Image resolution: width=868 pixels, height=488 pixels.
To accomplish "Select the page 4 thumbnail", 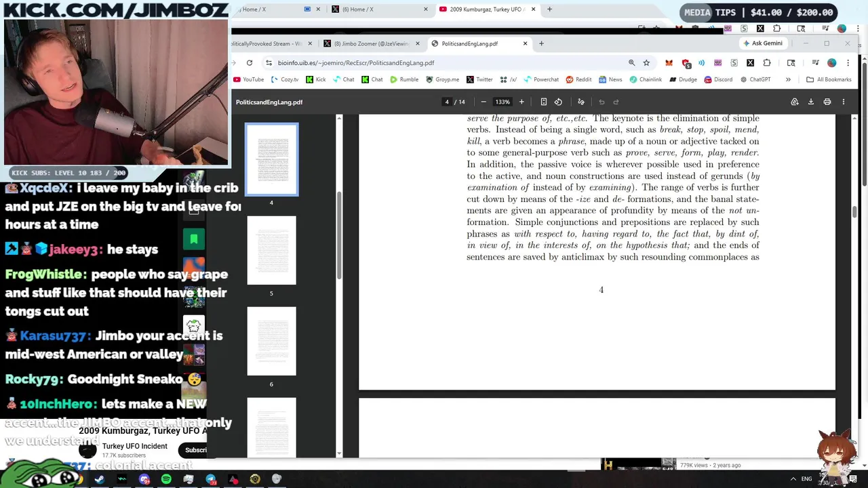I will [x=271, y=159].
